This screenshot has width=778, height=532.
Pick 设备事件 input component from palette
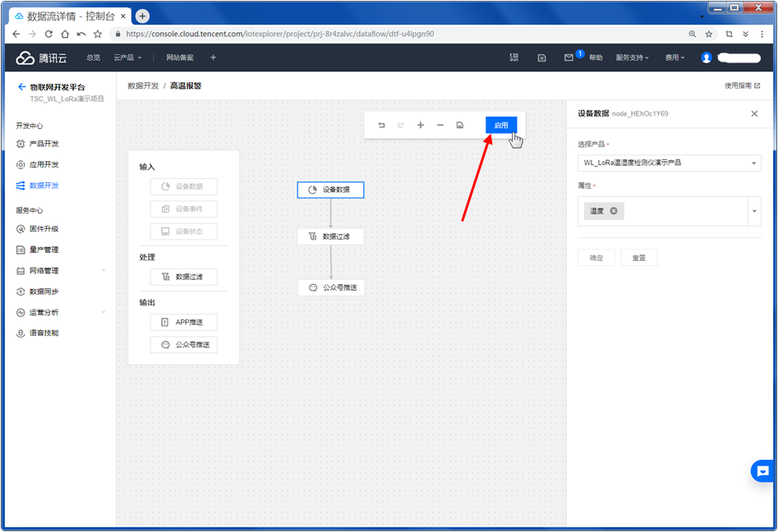pyautogui.click(x=183, y=209)
